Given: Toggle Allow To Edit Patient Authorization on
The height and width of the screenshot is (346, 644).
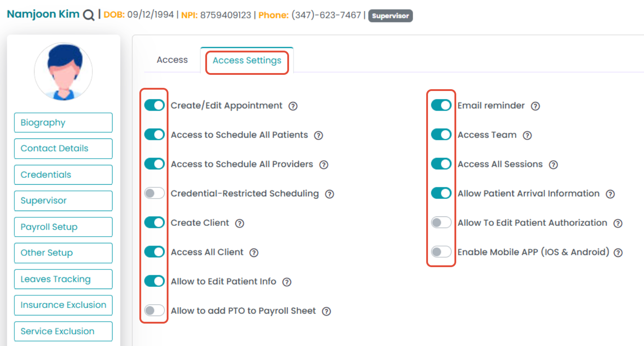Looking at the screenshot, I should [x=441, y=223].
